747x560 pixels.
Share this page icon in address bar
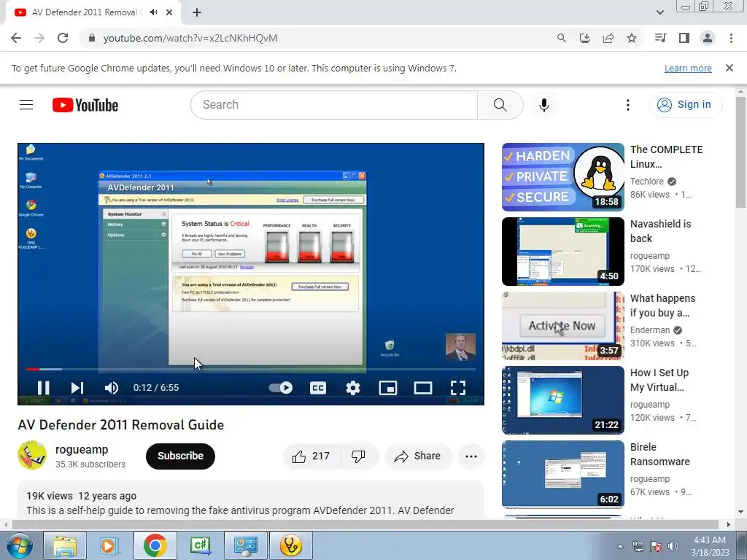pyautogui.click(x=608, y=38)
